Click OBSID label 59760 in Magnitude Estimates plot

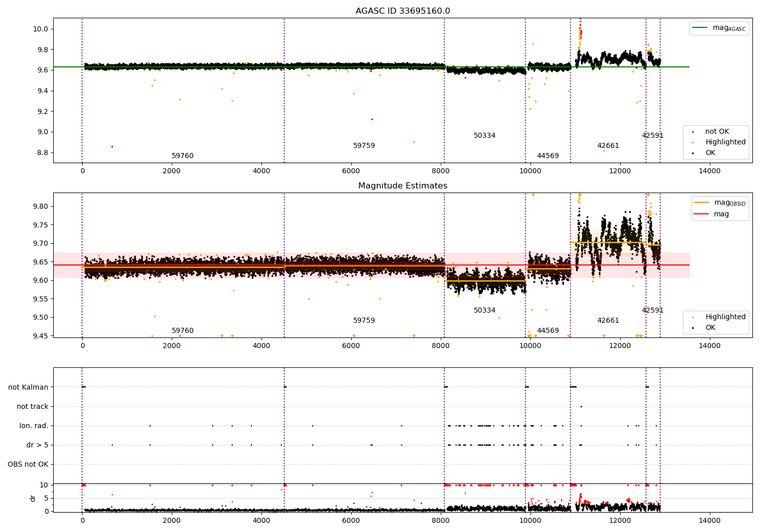pos(182,331)
